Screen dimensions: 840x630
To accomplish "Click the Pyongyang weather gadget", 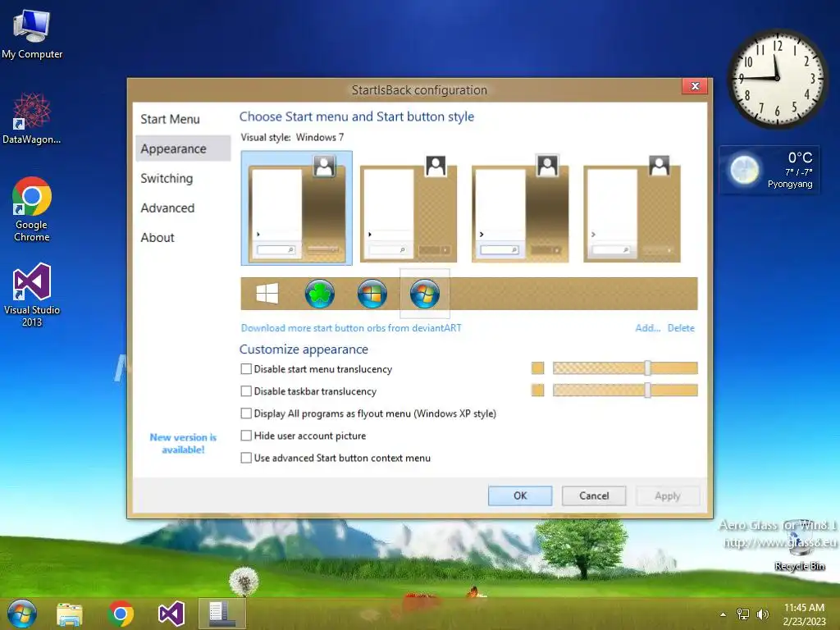I will [769, 169].
